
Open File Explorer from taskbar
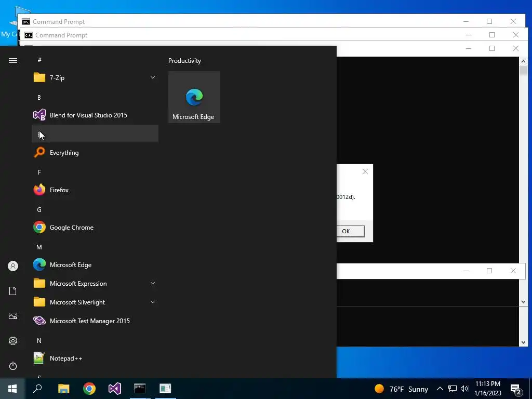tap(63, 389)
